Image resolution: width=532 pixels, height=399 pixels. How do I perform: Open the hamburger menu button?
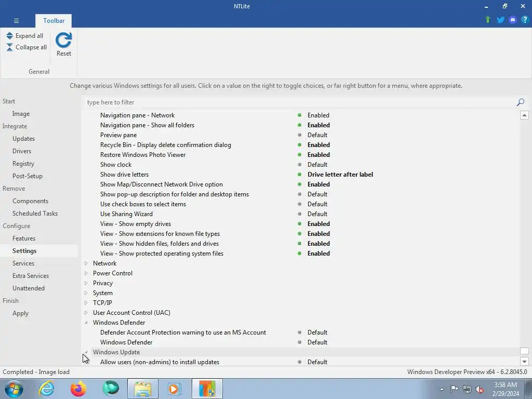tap(16, 21)
